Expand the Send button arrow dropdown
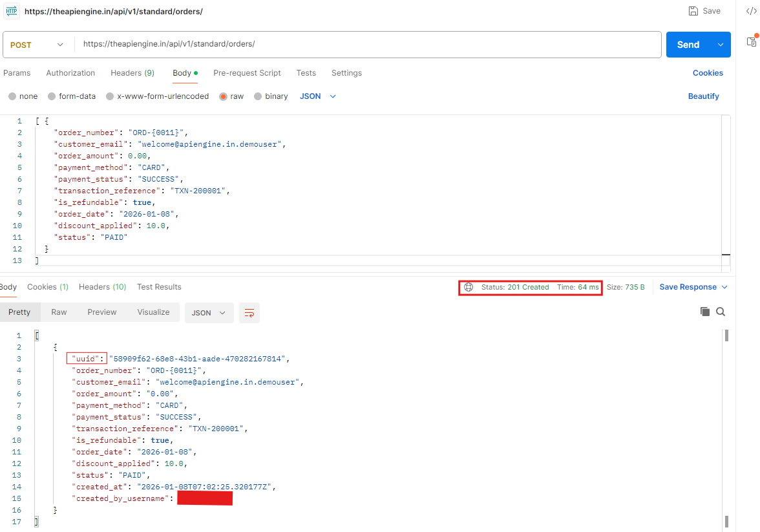 [x=721, y=45]
